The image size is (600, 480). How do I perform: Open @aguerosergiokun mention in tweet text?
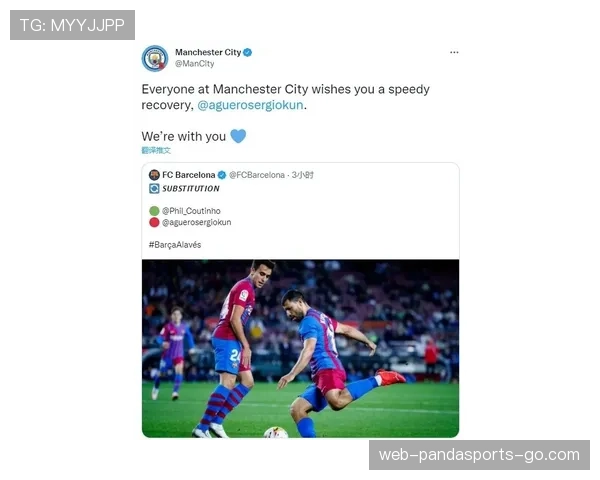tap(250, 105)
